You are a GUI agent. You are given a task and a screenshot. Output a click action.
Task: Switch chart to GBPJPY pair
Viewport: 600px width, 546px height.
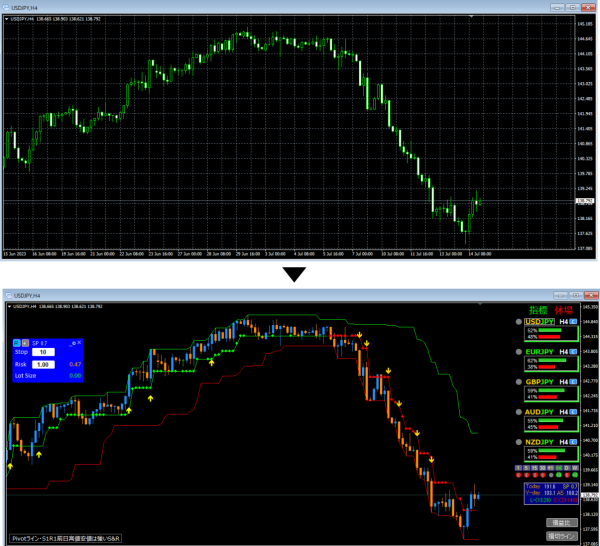point(541,381)
